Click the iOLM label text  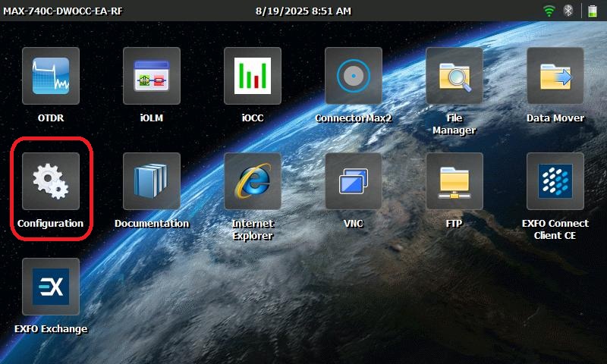[152, 118]
